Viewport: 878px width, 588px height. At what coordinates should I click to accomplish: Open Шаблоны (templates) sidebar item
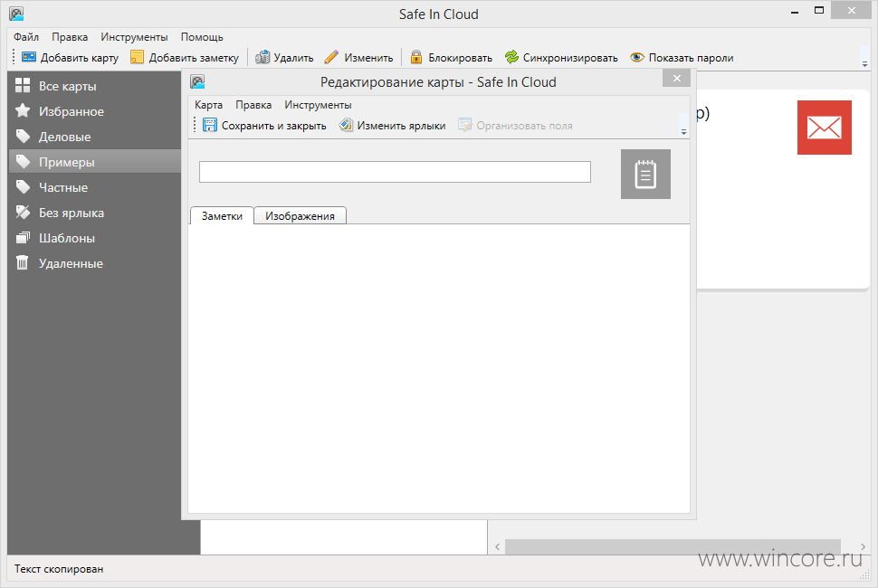pyautogui.click(x=94, y=238)
